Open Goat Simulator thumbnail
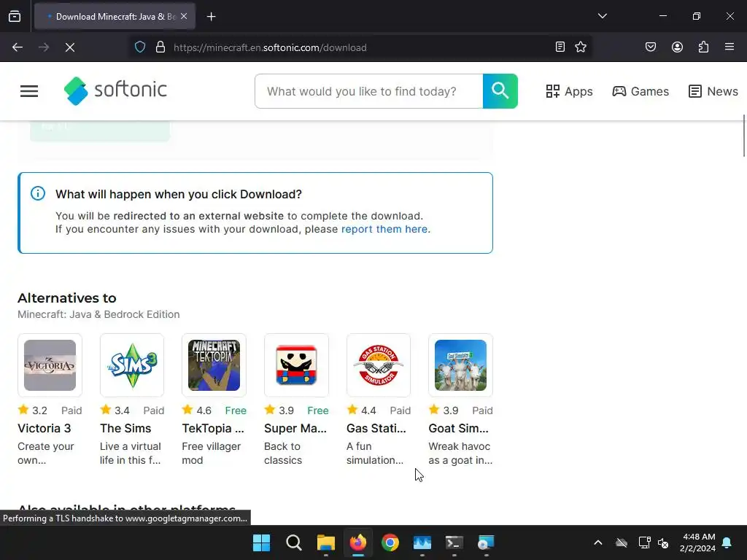The width and height of the screenshot is (747, 560). click(x=461, y=365)
